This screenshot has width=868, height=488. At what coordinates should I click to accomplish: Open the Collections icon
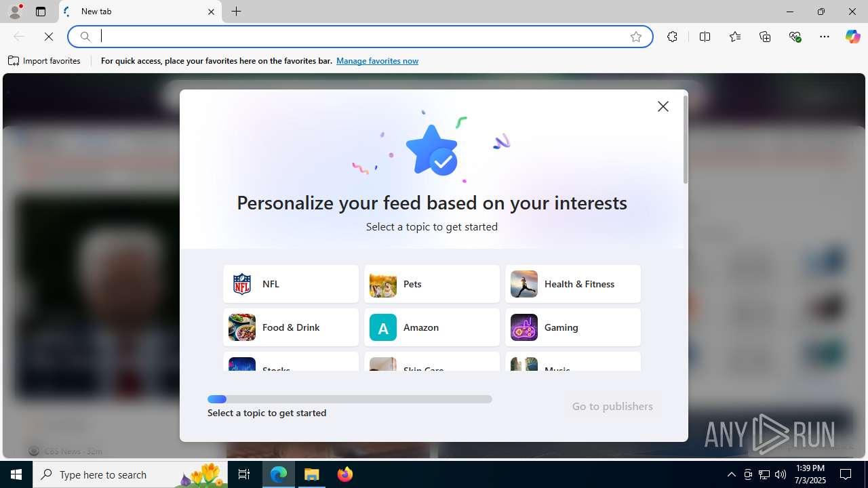coord(765,37)
